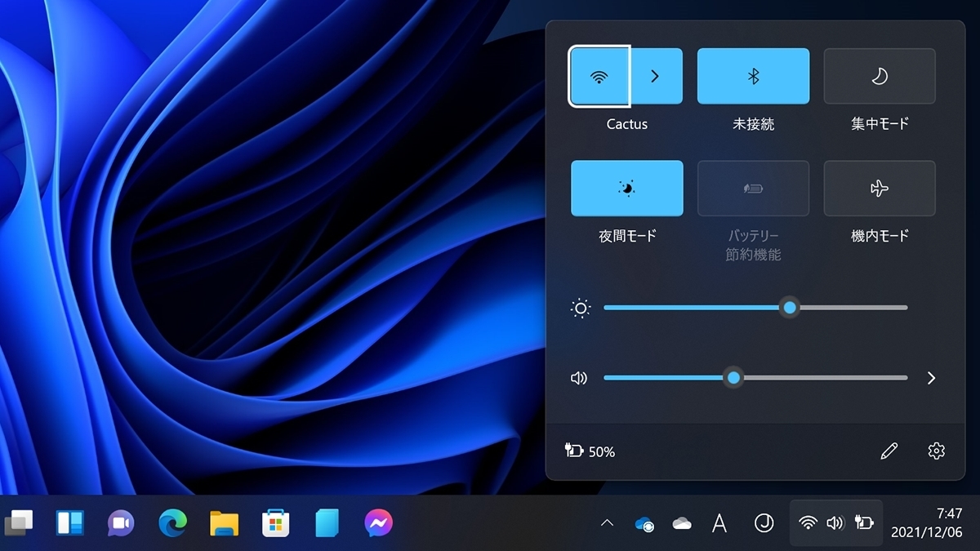Viewport: 980px width, 551px height.
Task: Open the Widgets taskbar icon
Action: 70,522
